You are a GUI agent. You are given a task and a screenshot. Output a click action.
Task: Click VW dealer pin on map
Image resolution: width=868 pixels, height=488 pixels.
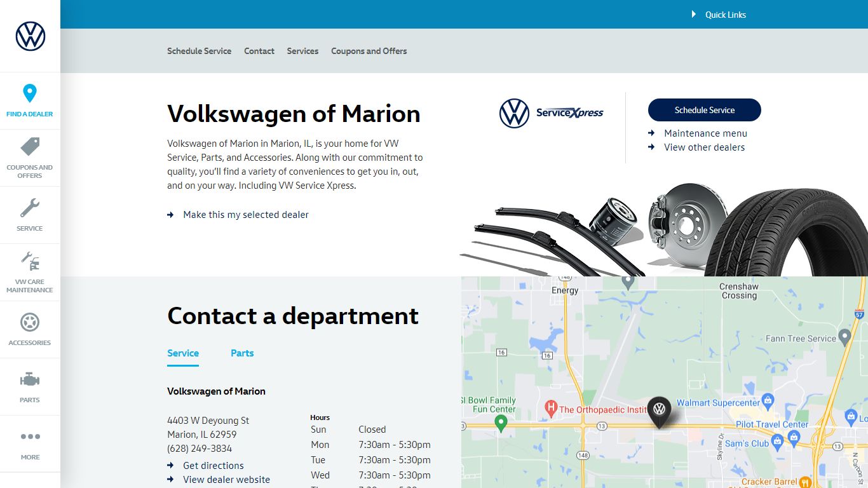tap(659, 412)
